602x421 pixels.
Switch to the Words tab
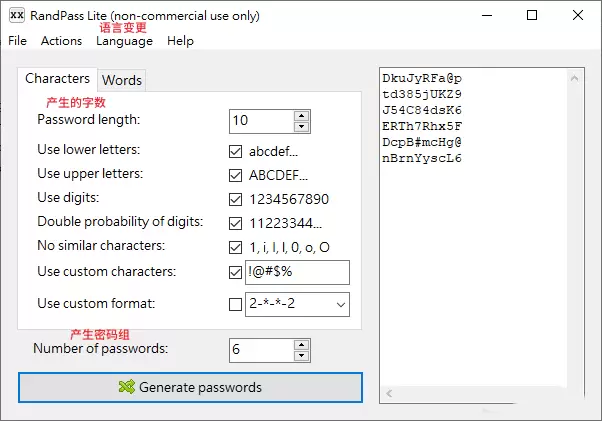122,80
